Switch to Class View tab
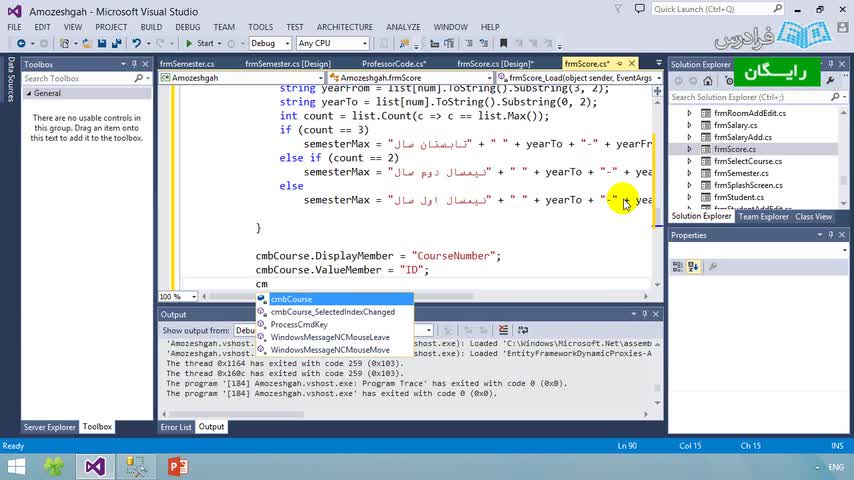This screenshot has width=854, height=480. point(813,217)
